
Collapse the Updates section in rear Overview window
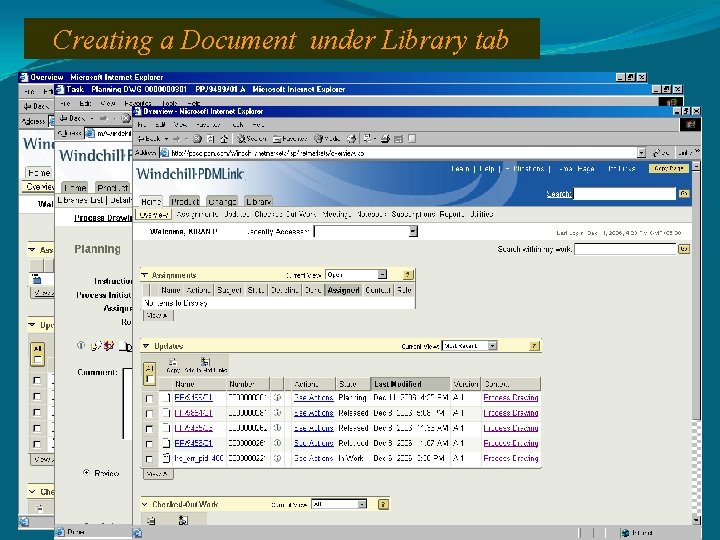tap(32, 325)
